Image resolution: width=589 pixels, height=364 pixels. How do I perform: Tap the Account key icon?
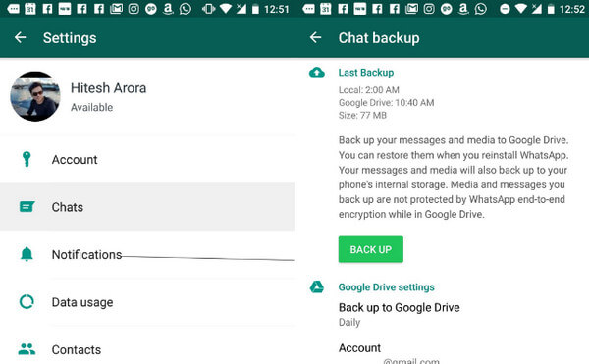click(x=27, y=159)
